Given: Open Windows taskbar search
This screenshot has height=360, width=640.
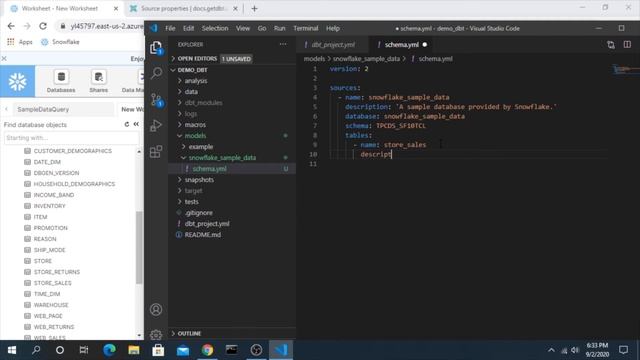Looking at the screenshot, I should [36, 350].
